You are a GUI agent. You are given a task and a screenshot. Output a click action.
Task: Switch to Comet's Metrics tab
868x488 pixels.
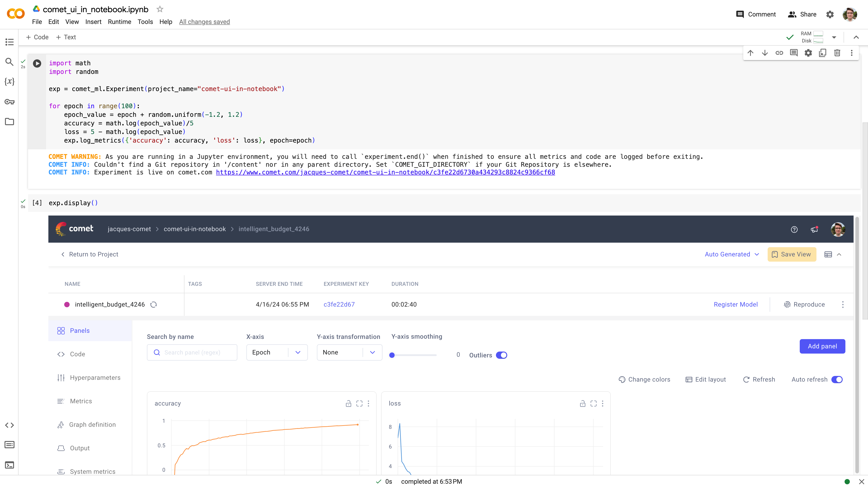tap(80, 401)
